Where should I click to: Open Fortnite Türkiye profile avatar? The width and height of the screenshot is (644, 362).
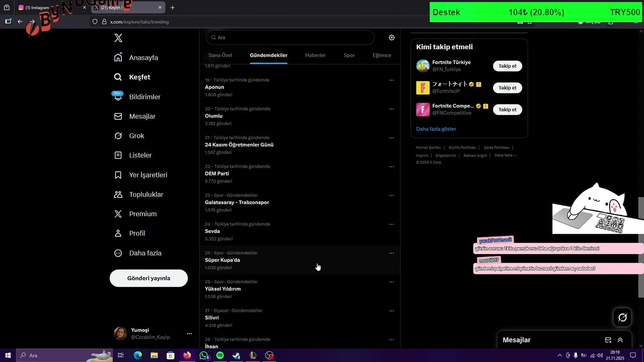(423, 66)
